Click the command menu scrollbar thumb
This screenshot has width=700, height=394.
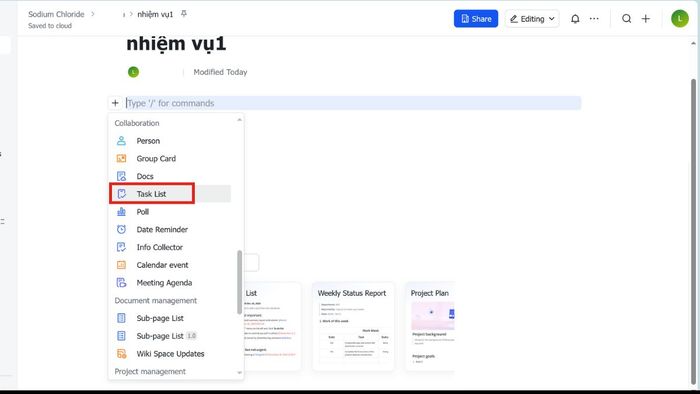239,282
